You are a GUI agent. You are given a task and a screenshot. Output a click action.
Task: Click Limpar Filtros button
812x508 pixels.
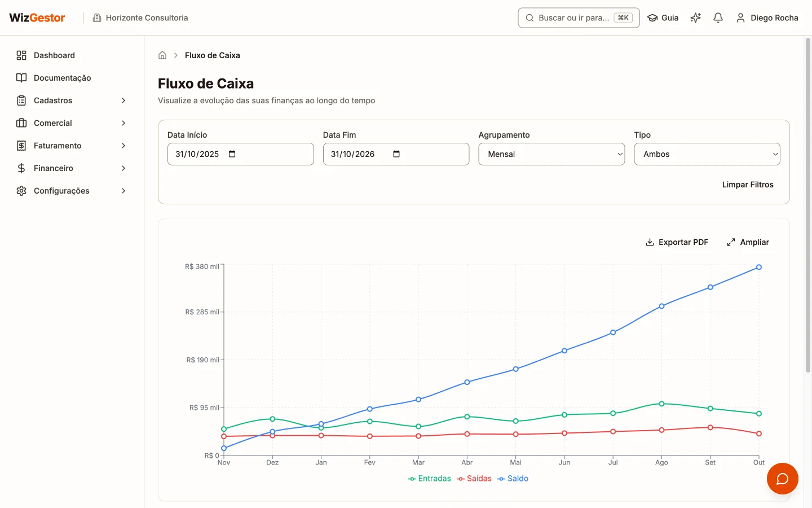(x=748, y=185)
